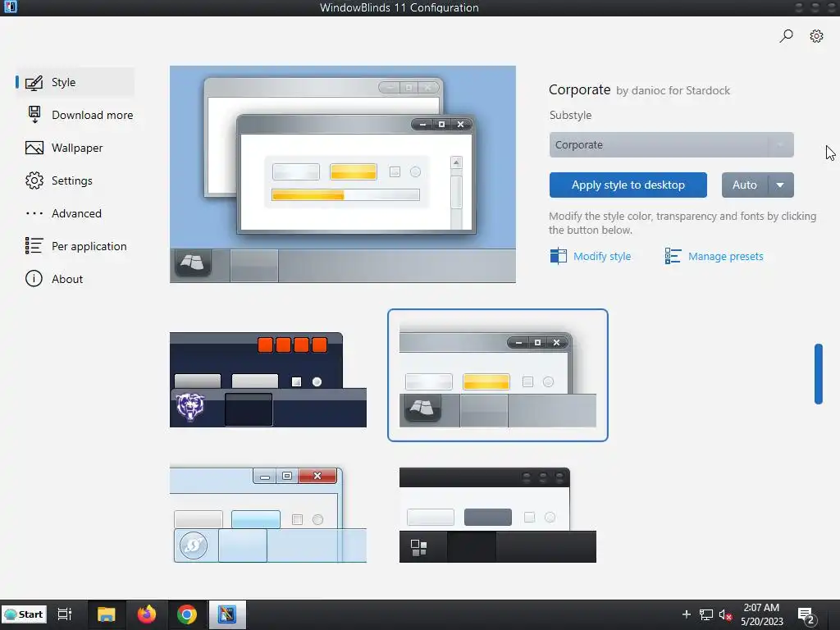Viewport: 840px width, 630px height.
Task: Click the taskbar clock showing 2:07 AM
Action: click(762, 614)
